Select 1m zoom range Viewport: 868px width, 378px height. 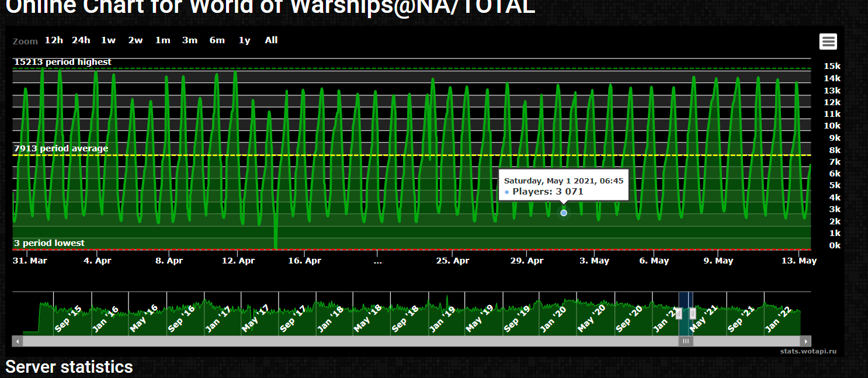click(162, 40)
